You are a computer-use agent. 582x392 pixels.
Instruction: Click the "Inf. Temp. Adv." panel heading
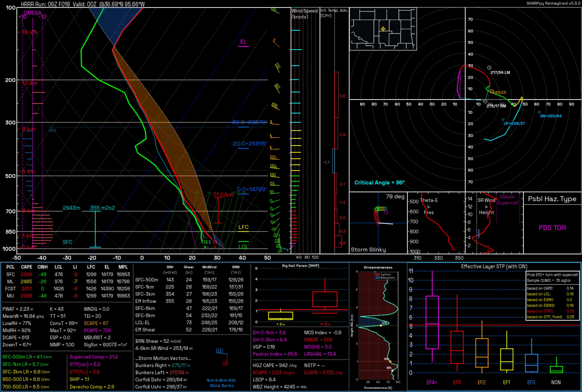334,13
